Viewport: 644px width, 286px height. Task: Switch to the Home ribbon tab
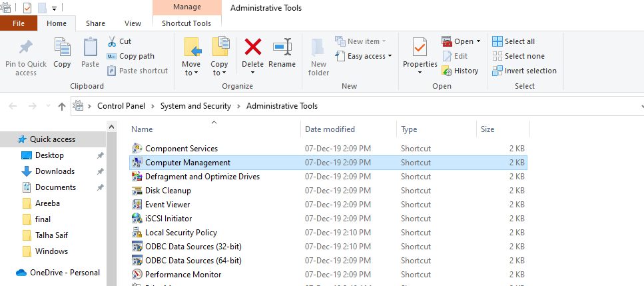pyautogui.click(x=57, y=23)
